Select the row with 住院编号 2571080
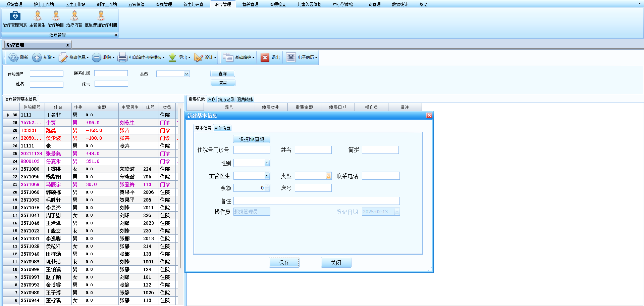The image size is (644, 306). [x=91, y=169]
